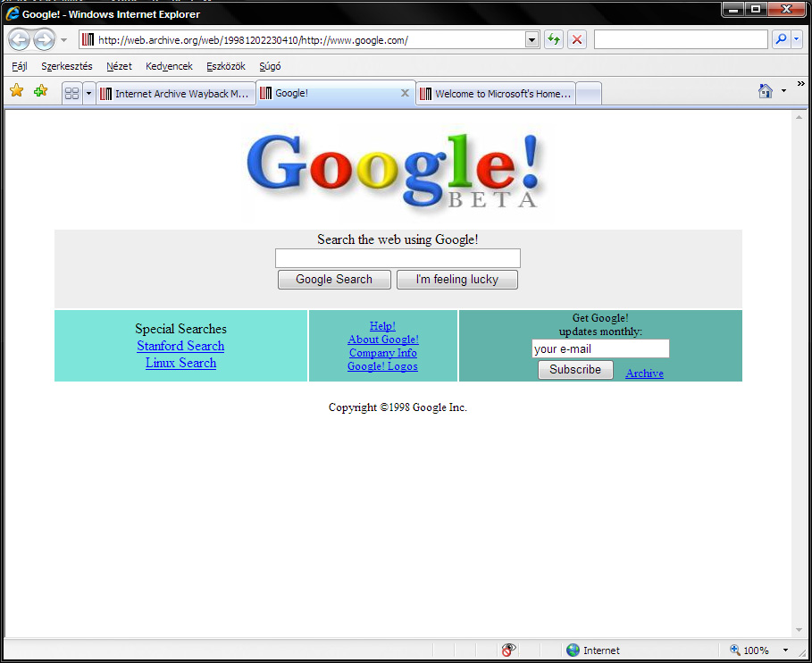Open the Company Info link

tap(382, 353)
